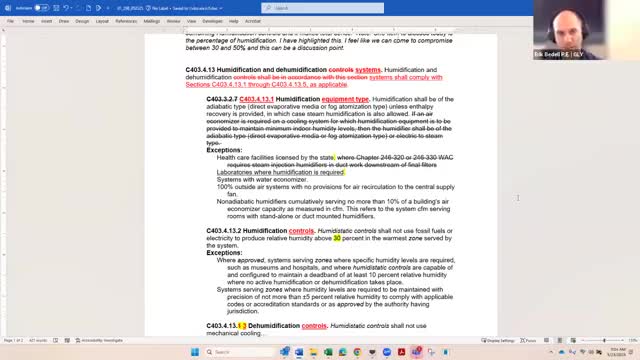Image resolution: width=640 pixels, height=360 pixels.
Task: Switch to the Mailings tab
Action: click(x=151, y=21)
